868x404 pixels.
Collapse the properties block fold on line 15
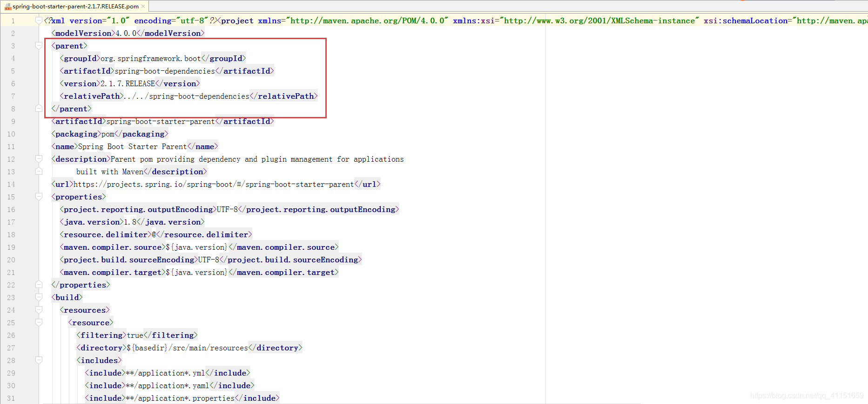39,197
